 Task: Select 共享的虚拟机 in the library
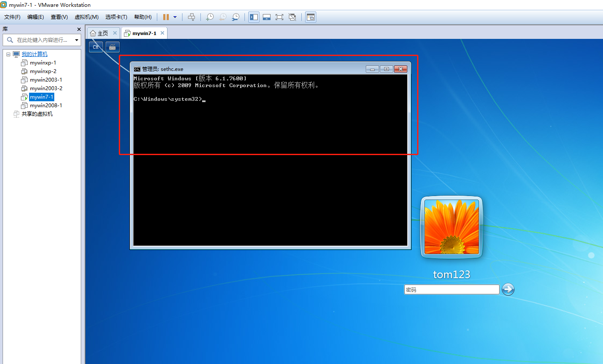pyautogui.click(x=37, y=114)
